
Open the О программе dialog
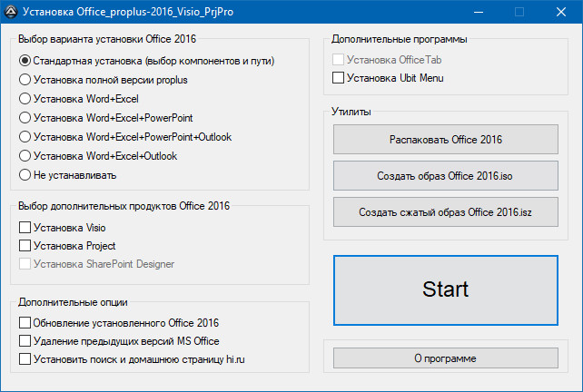[x=445, y=358]
